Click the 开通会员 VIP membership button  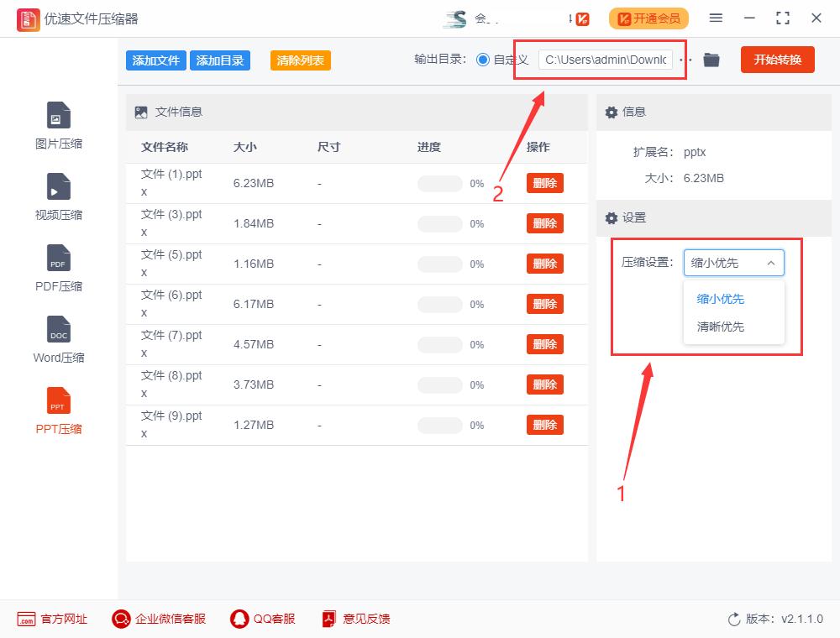click(648, 18)
